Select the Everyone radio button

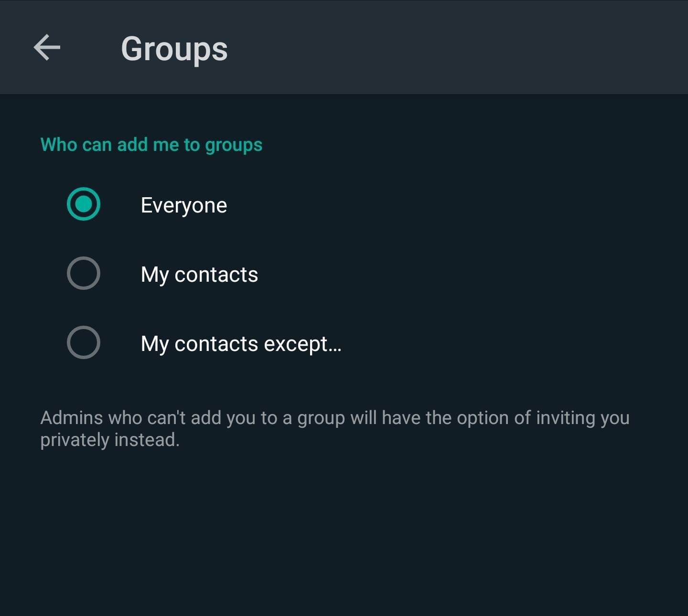point(84,204)
